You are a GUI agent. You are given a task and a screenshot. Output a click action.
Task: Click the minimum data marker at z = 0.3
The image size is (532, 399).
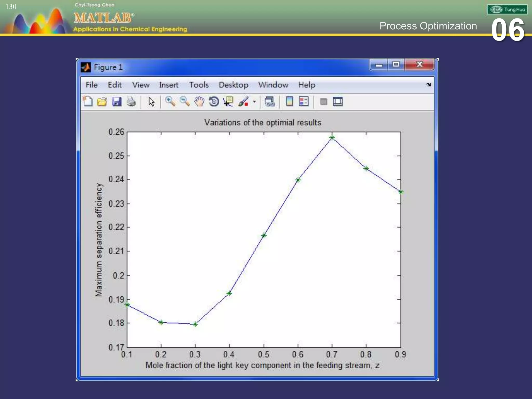point(195,324)
